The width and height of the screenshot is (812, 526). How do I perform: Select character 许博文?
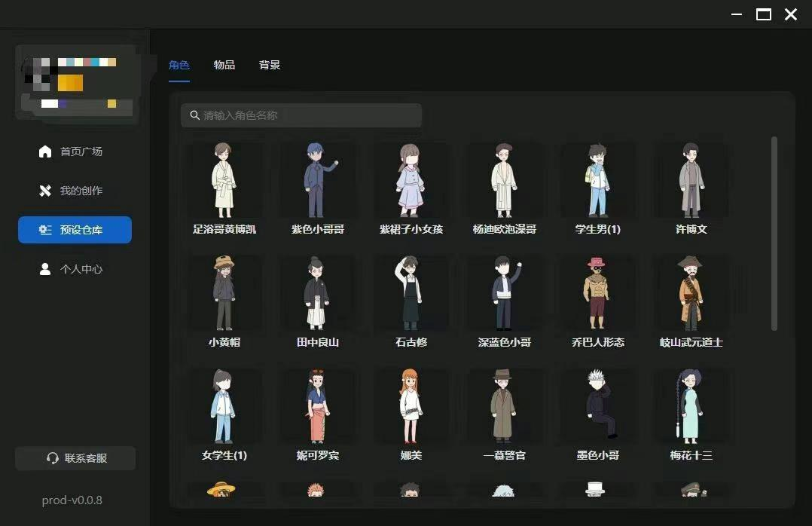pos(691,188)
